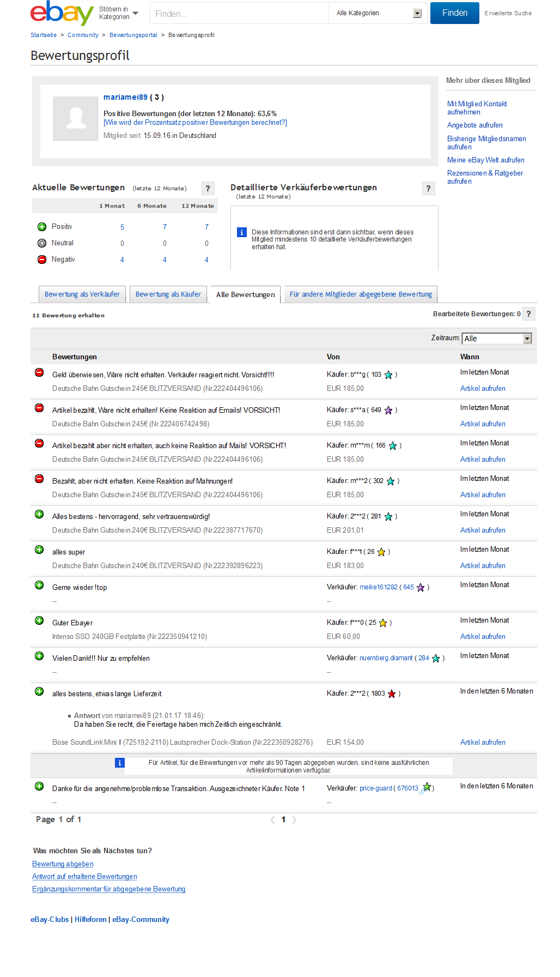Switch to the Bewertung als Verkäufer tab

82,294
